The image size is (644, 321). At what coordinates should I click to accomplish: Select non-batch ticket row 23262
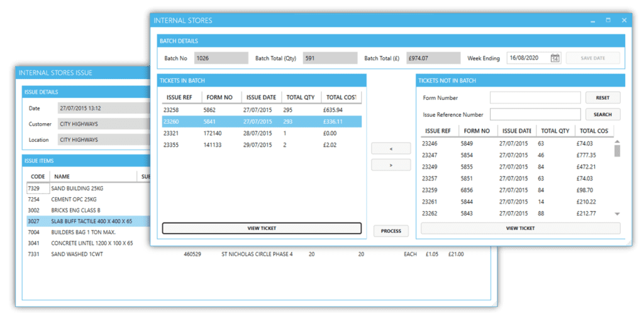click(518, 213)
